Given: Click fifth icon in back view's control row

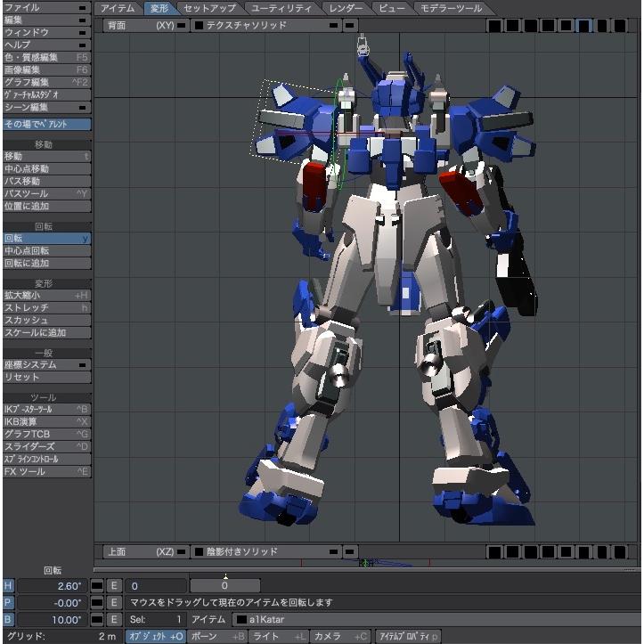Looking at the screenshot, I should 566,26.
